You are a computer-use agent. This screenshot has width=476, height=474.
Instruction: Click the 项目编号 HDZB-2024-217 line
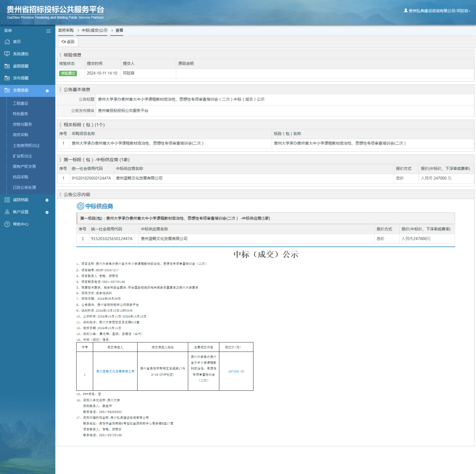click(98, 270)
